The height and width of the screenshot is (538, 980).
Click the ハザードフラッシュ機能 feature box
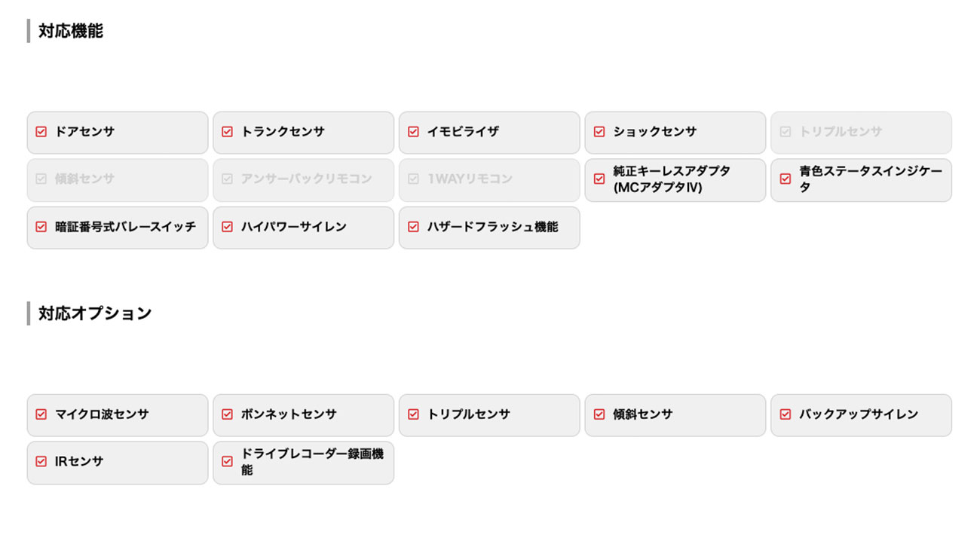[489, 228]
